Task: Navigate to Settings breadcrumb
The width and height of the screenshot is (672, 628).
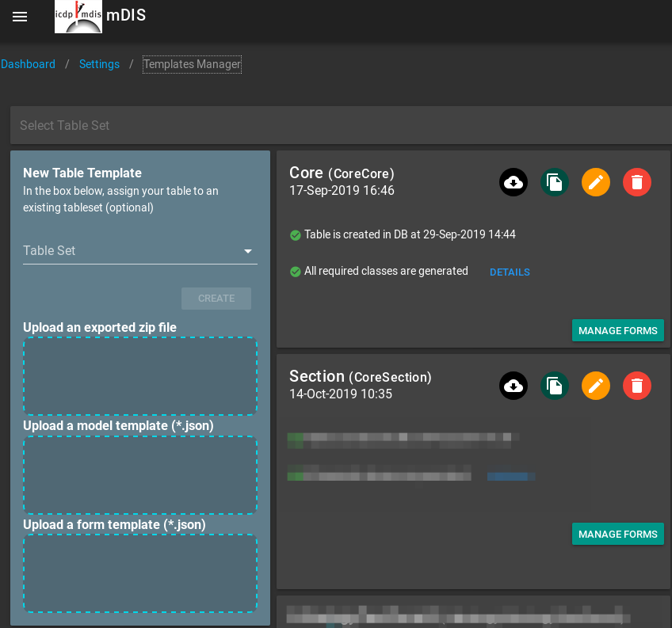Action: [x=99, y=64]
